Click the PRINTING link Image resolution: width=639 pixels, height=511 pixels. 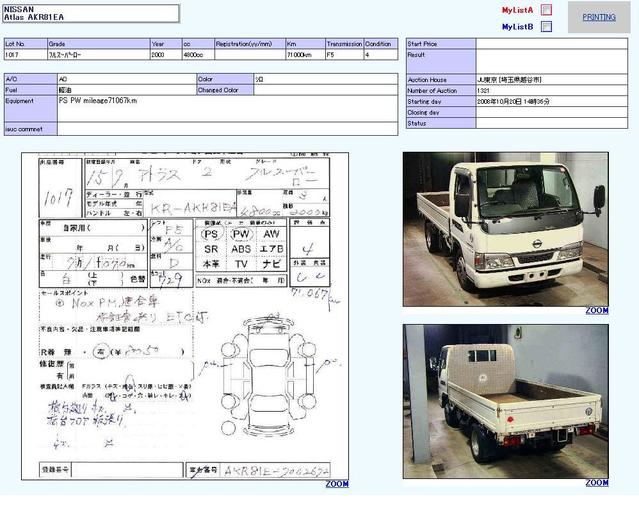coord(599,17)
